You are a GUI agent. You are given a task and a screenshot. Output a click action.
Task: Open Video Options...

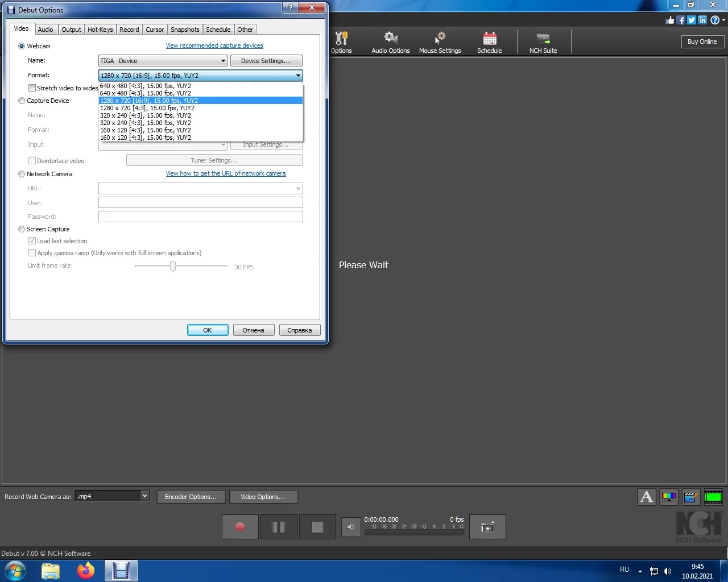pyautogui.click(x=263, y=497)
